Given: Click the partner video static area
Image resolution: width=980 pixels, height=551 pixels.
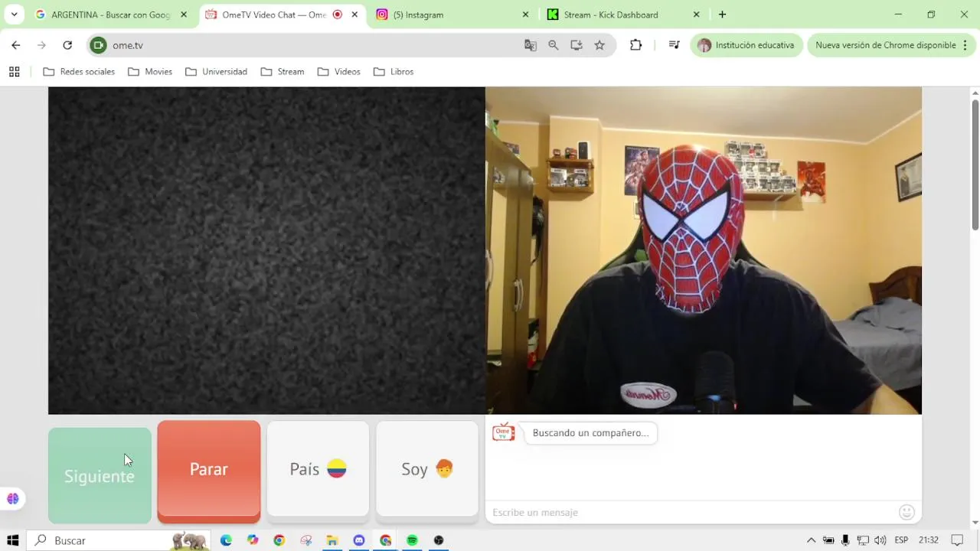Looking at the screenshot, I should (266, 250).
